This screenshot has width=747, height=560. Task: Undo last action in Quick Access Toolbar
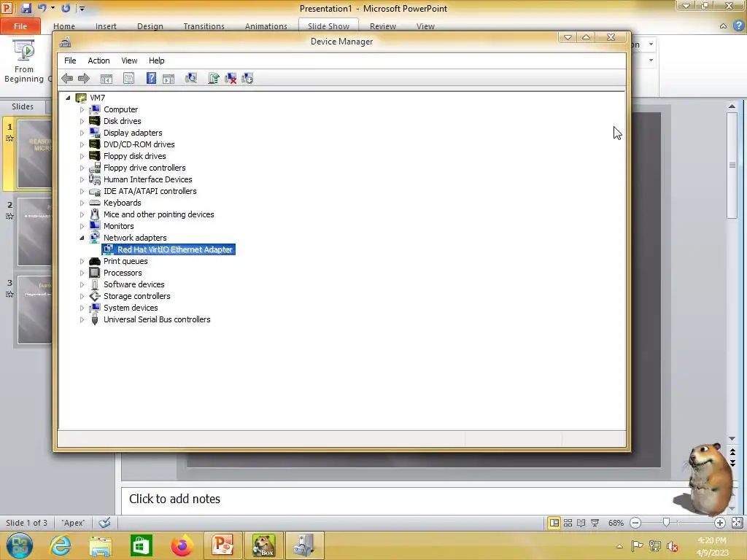[x=42, y=8]
